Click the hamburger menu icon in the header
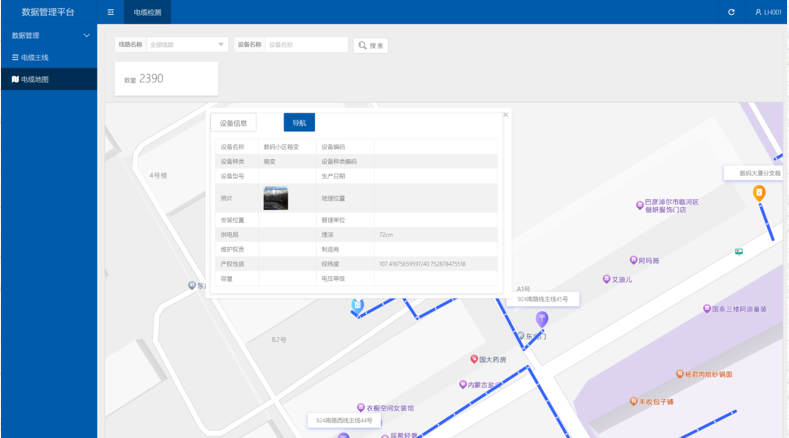789x438 pixels. (110, 12)
